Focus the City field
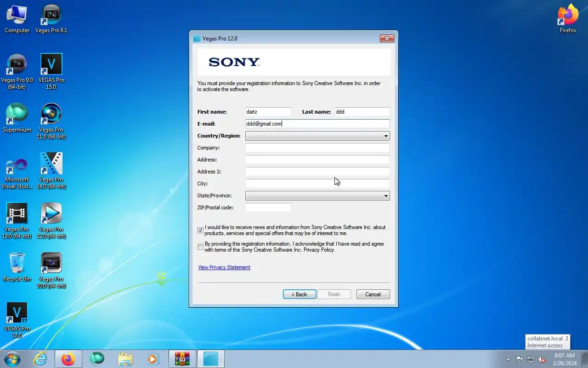This screenshot has height=368, width=588. point(317,184)
